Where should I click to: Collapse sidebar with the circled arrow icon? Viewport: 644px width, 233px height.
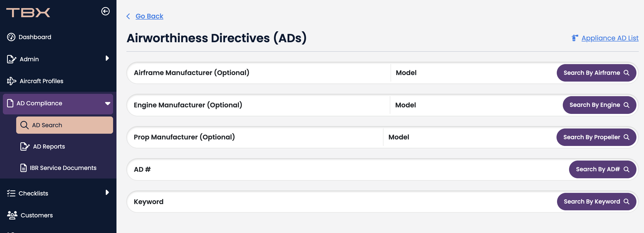click(x=106, y=11)
